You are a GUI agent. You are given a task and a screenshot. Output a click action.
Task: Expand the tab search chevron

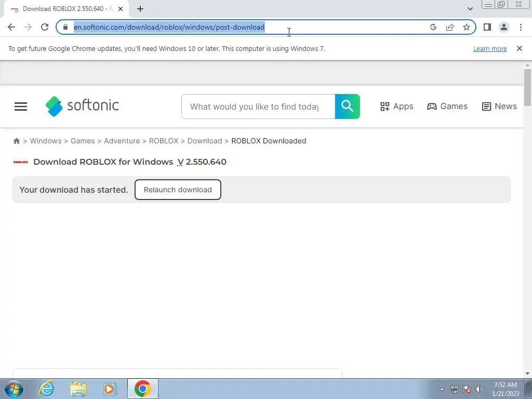(x=470, y=9)
